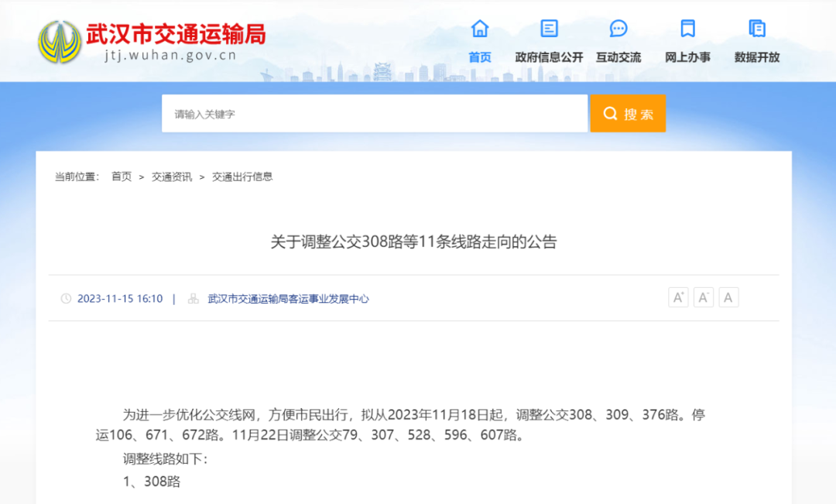Select 首页 in the top navigation

click(x=479, y=57)
